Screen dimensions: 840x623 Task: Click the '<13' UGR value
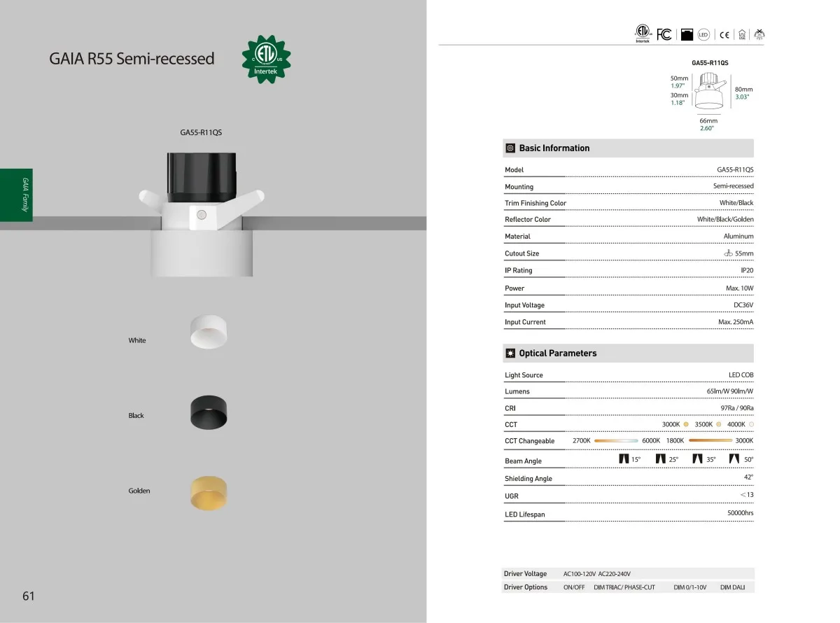coord(747,495)
